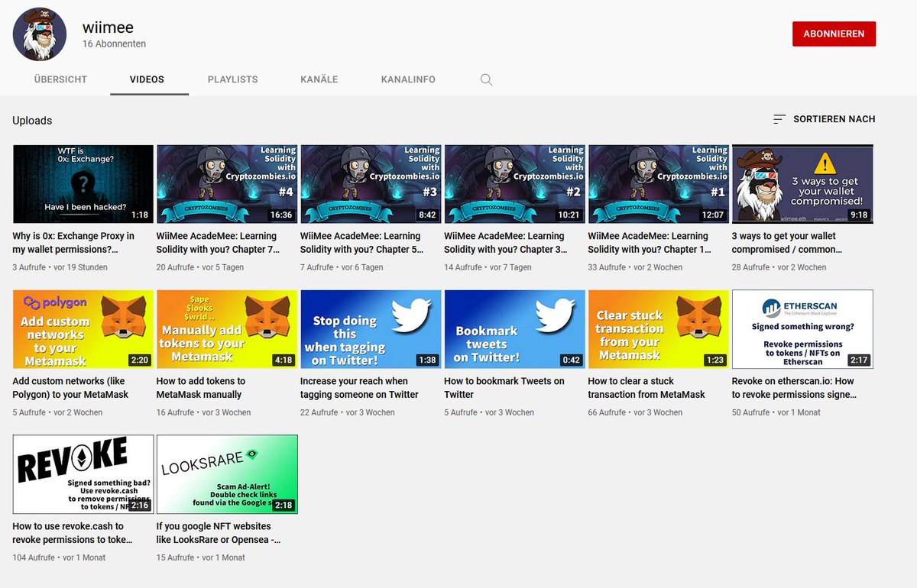Open the Kanalinfo tab
This screenshot has width=917, height=588.
[408, 79]
